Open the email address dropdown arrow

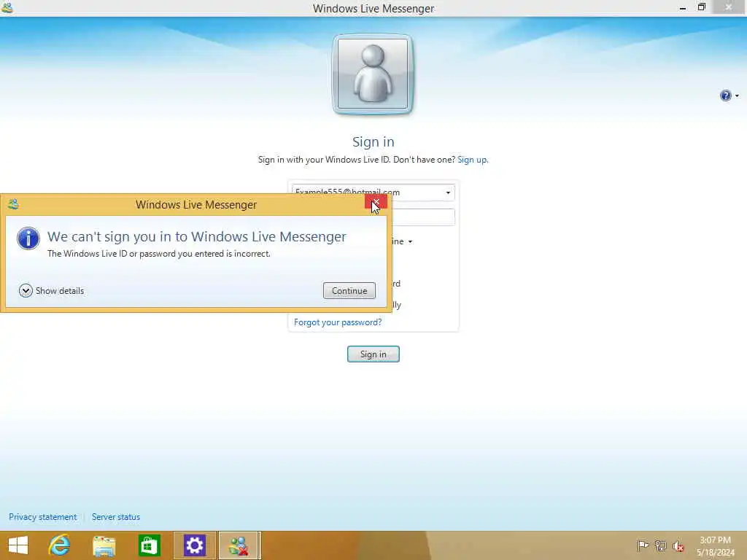[x=448, y=192]
